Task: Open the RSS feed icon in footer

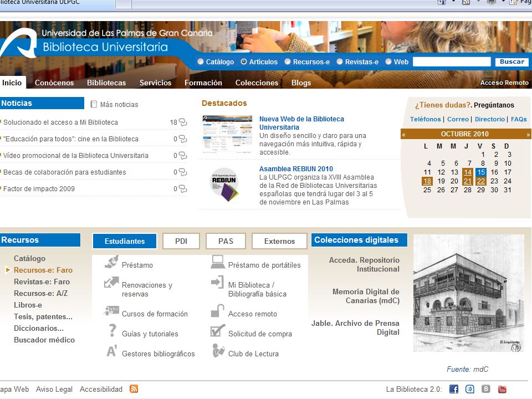Action: tap(134, 389)
